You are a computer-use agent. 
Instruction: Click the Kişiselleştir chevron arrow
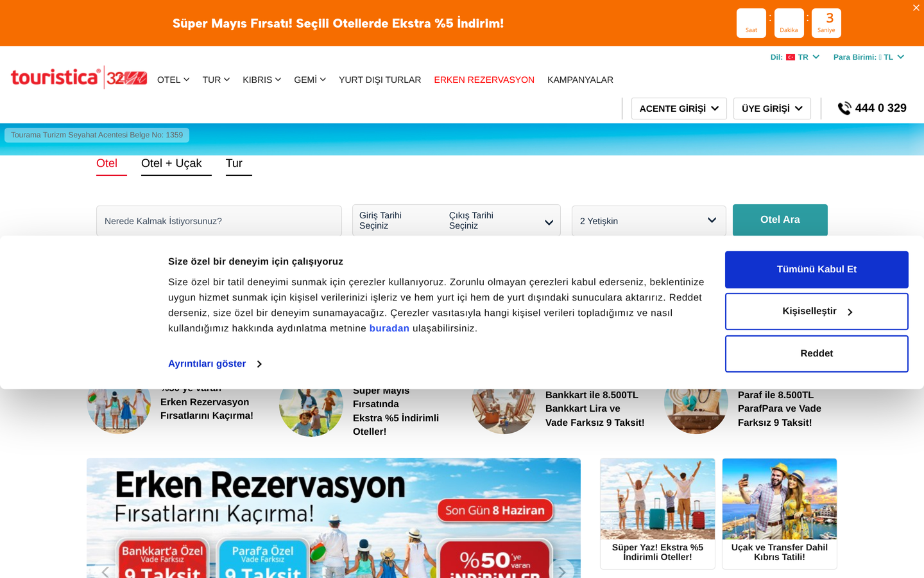click(850, 312)
